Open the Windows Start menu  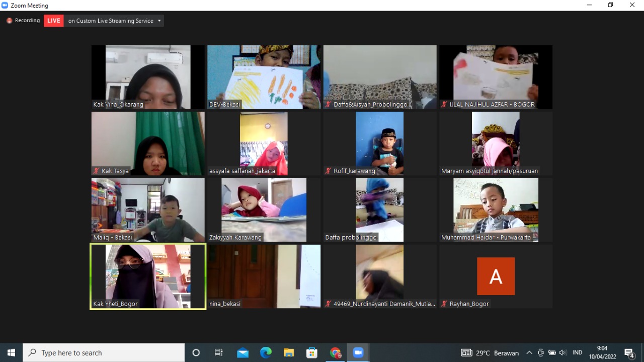tap(11, 352)
